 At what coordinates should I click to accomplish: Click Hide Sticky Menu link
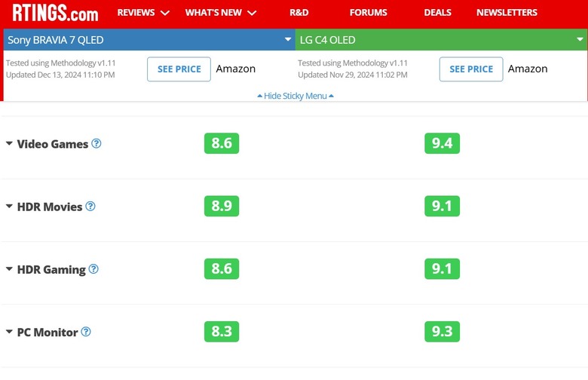point(296,96)
